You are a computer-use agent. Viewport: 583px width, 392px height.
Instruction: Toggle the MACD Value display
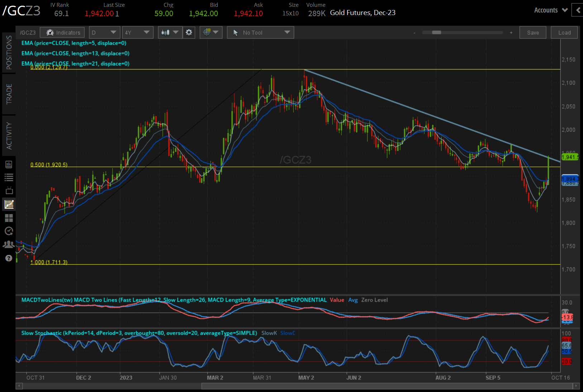336,300
